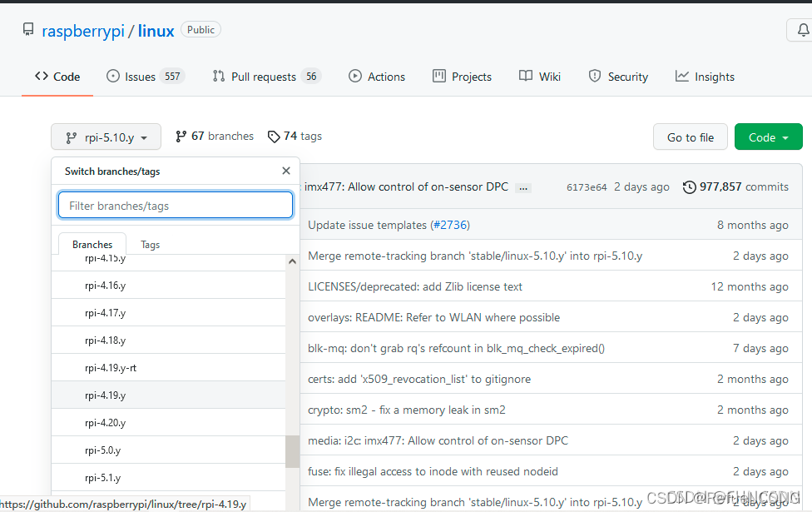812x512 pixels.
Task: Click the branch list scrollbar thumb
Action: [293, 451]
